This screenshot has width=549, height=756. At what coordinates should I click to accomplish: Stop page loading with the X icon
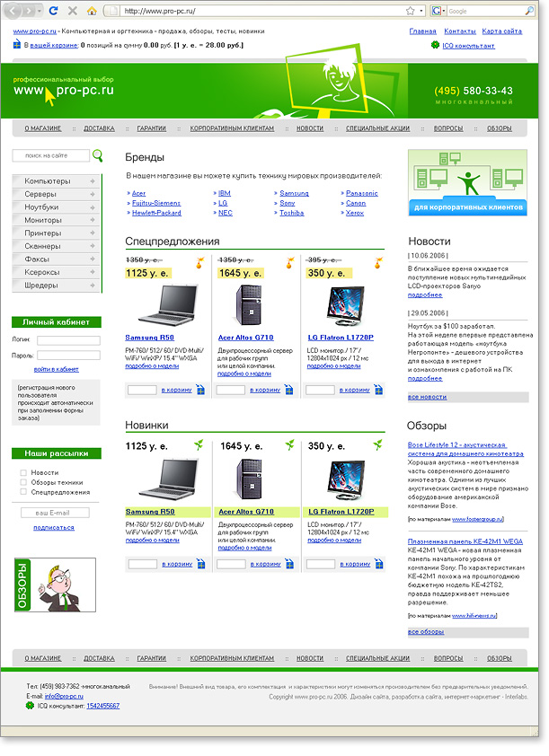point(73,10)
